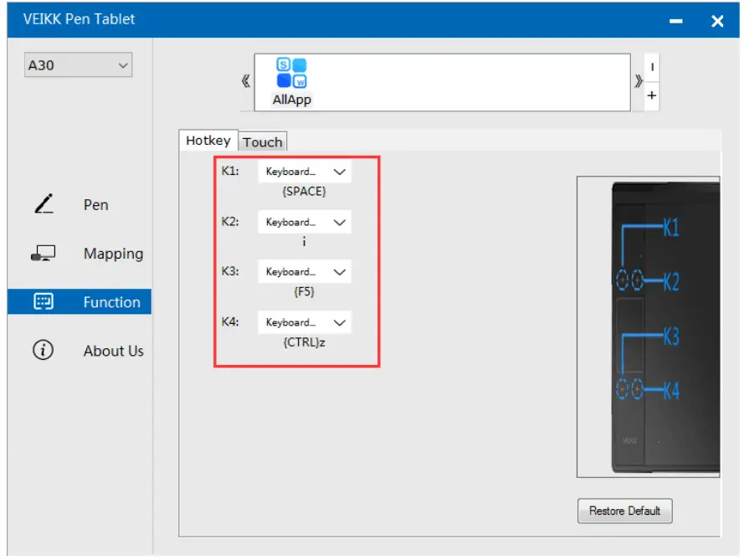This screenshot has width=749, height=560.
Task: Add an application with plus button
Action: pyautogui.click(x=652, y=96)
